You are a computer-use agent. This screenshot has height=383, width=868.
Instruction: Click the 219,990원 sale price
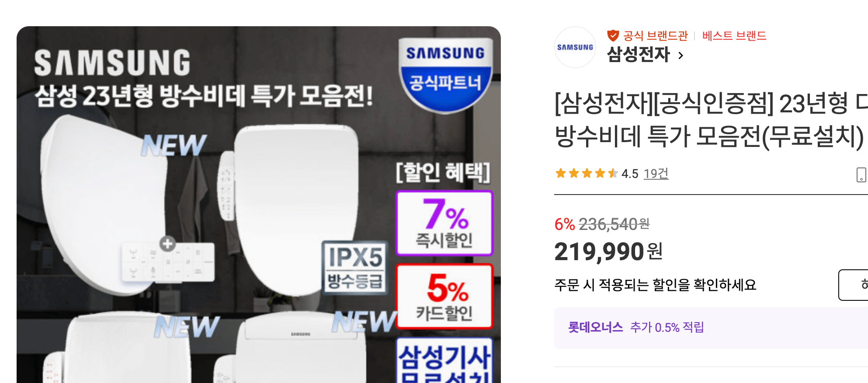[609, 252]
